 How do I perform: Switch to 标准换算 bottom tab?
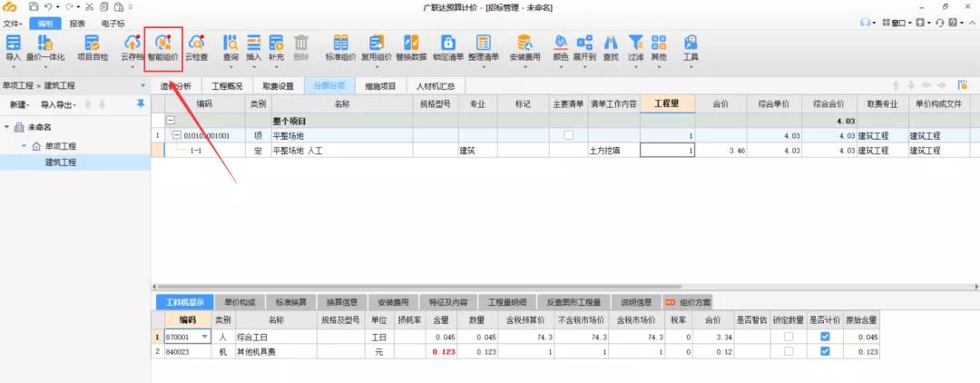(291, 302)
